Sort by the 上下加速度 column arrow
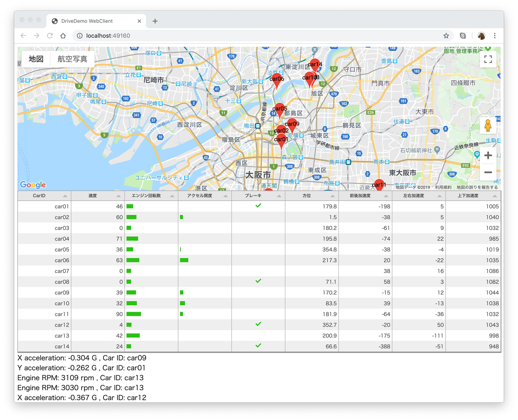This screenshot has width=518, height=420. [495, 196]
